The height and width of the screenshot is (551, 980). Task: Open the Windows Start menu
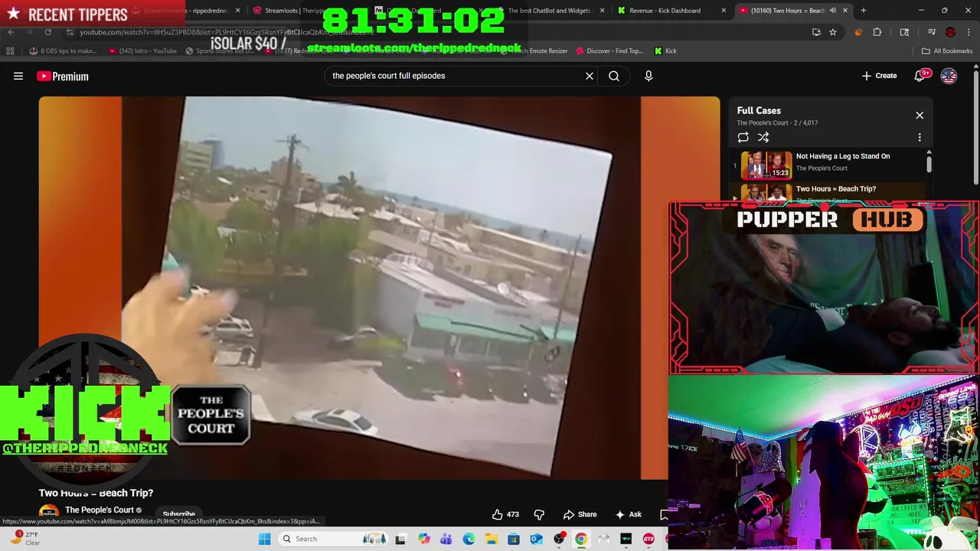pos(264,539)
